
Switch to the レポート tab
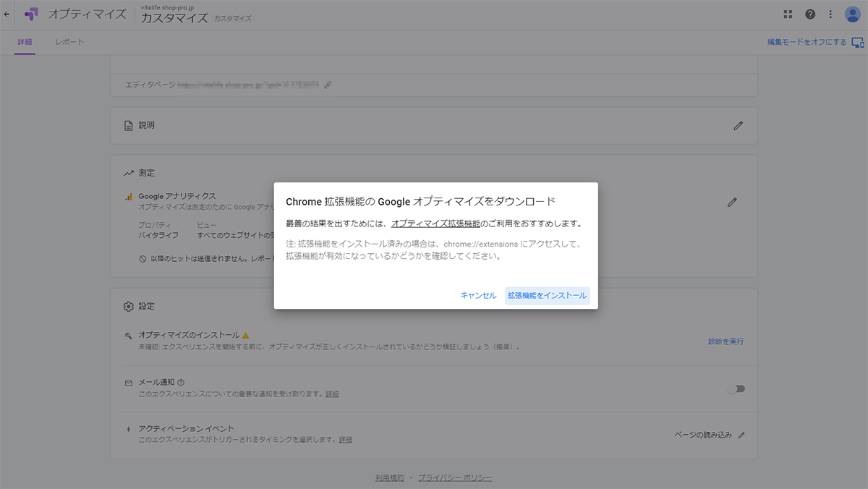point(69,42)
